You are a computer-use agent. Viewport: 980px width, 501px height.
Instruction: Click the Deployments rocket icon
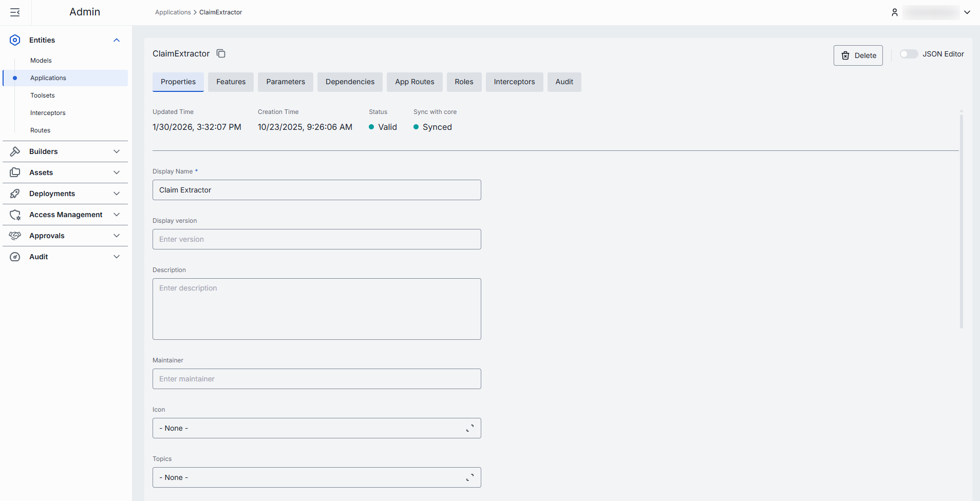pos(15,194)
